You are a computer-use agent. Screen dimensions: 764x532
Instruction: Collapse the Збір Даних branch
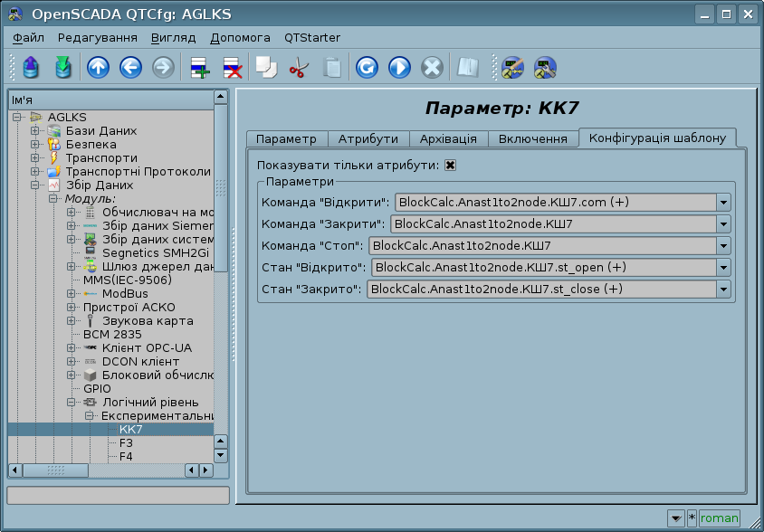[x=35, y=185]
